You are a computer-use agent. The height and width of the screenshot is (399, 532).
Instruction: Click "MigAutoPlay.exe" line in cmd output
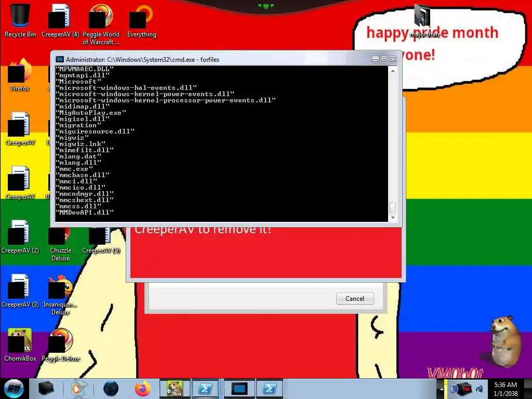click(x=90, y=113)
